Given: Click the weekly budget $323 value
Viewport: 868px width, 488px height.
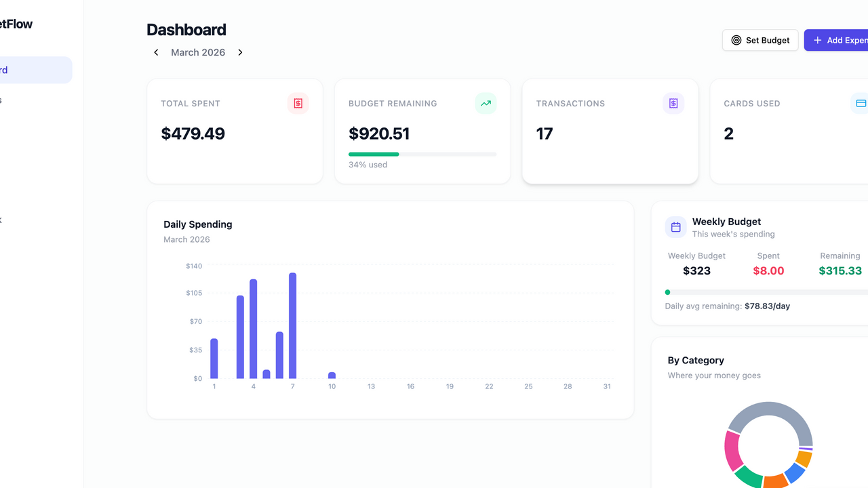Looking at the screenshot, I should [x=696, y=270].
